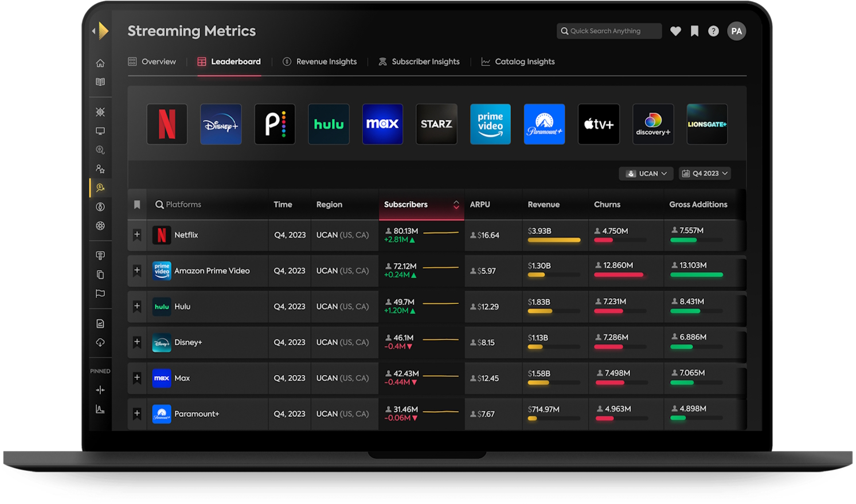This screenshot has height=504, width=856.
Task: Toggle bookmark for the Netflix row
Action: coord(137,235)
